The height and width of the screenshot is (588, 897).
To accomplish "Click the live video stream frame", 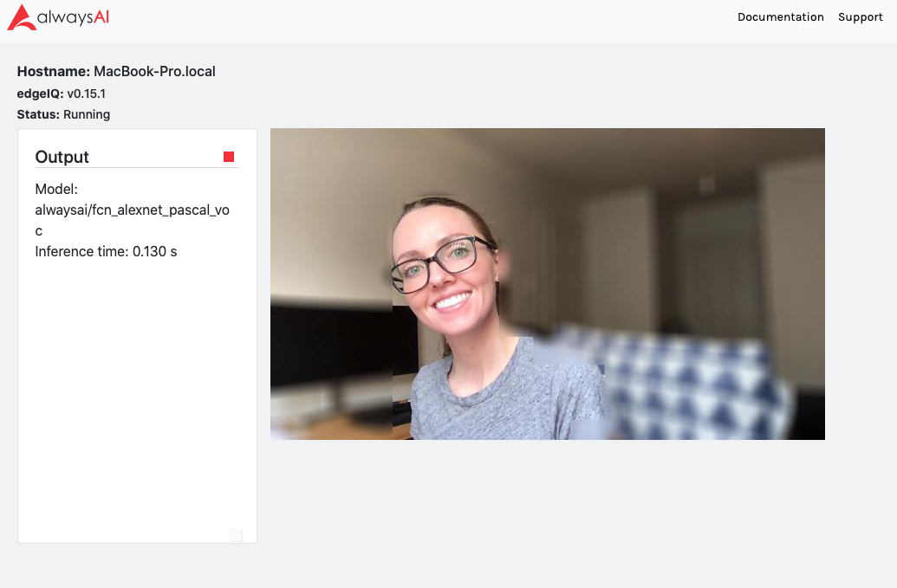I will pos(547,283).
